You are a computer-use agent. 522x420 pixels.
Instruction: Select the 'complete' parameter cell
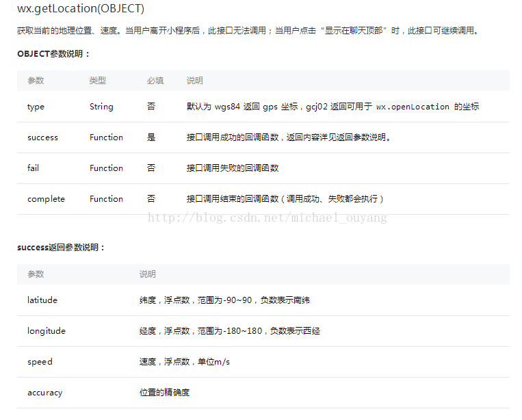coord(46,199)
